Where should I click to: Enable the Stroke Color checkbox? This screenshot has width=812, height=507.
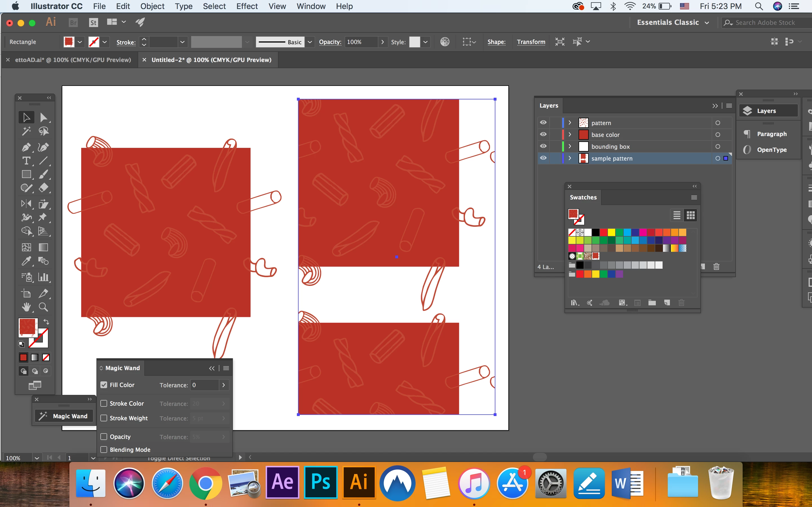pos(104,403)
